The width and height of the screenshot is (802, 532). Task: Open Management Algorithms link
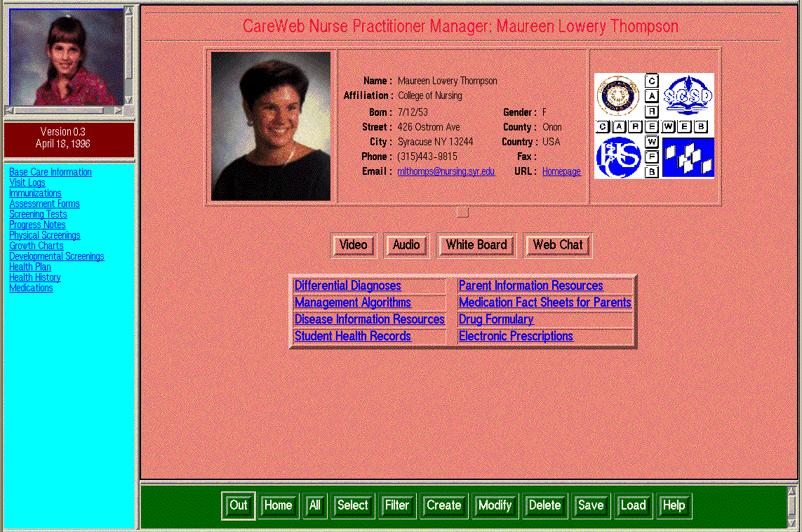click(x=352, y=302)
